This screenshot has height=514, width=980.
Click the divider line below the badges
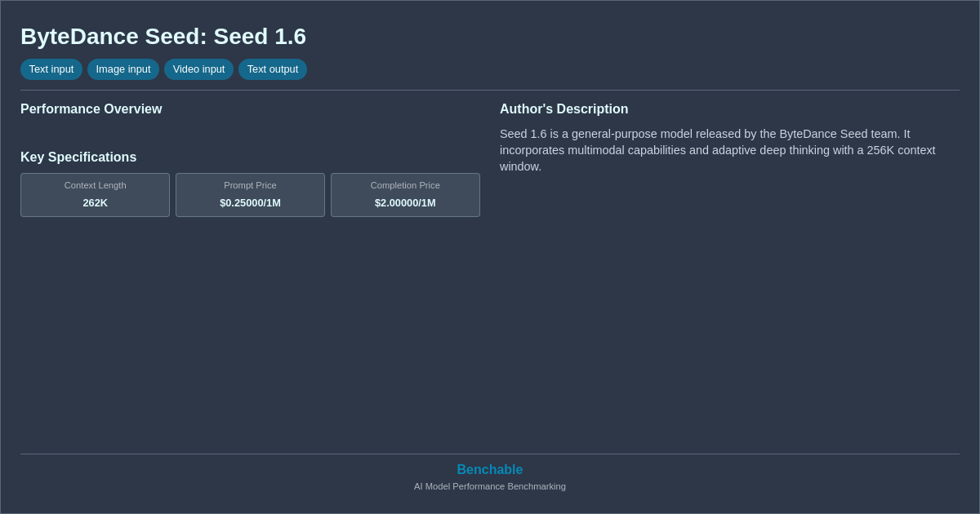tap(490, 89)
